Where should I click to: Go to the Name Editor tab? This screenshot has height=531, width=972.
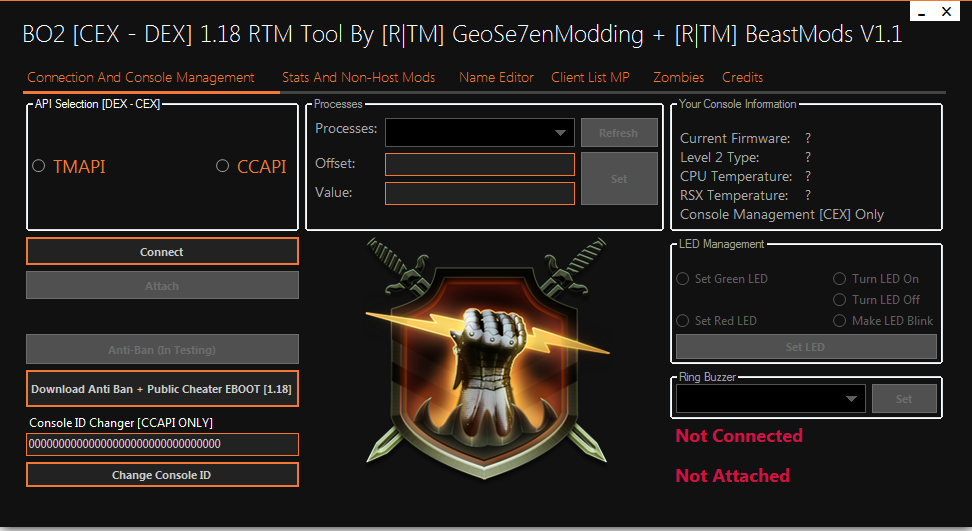click(496, 77)
